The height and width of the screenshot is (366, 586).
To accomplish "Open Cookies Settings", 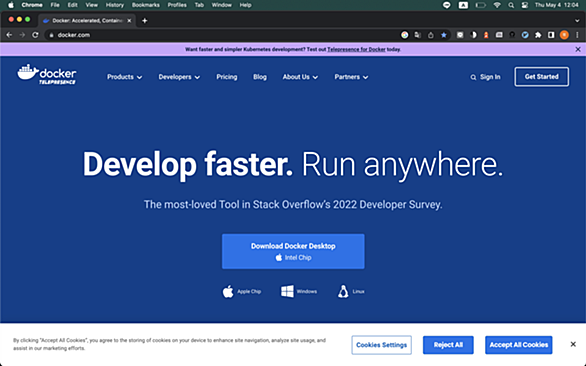I will pyautogui.click(x=382, y=345).
